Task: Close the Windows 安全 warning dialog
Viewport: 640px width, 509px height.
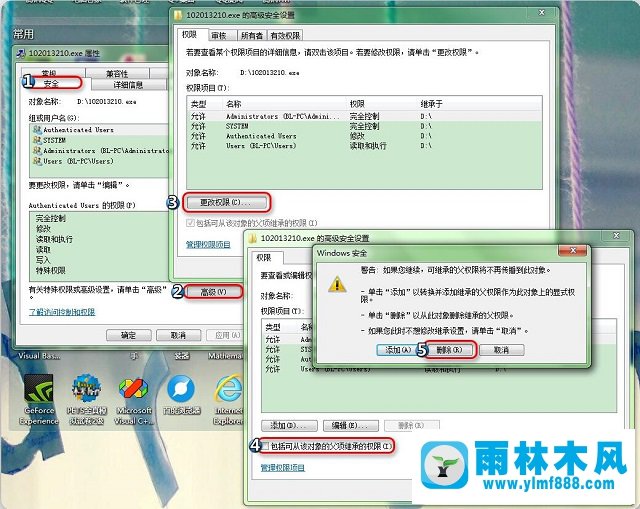Action: [572, 251]
